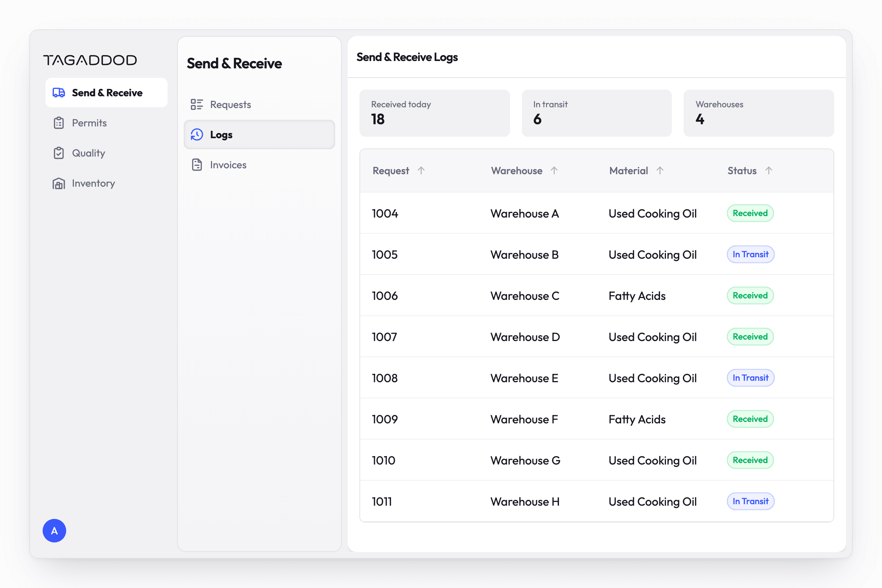The width and height of the screenshot is (882, 588).
Task: Go to Permits section
Action: [107, 123]
